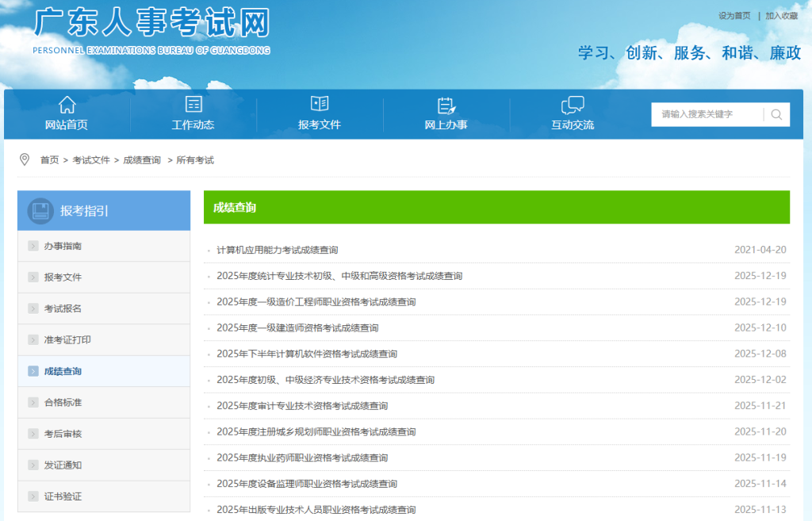812x521 pixels.
Task: Open 互动交流 using the chat bubble icon
Action: pyautogui.click(x=573, y=104)
